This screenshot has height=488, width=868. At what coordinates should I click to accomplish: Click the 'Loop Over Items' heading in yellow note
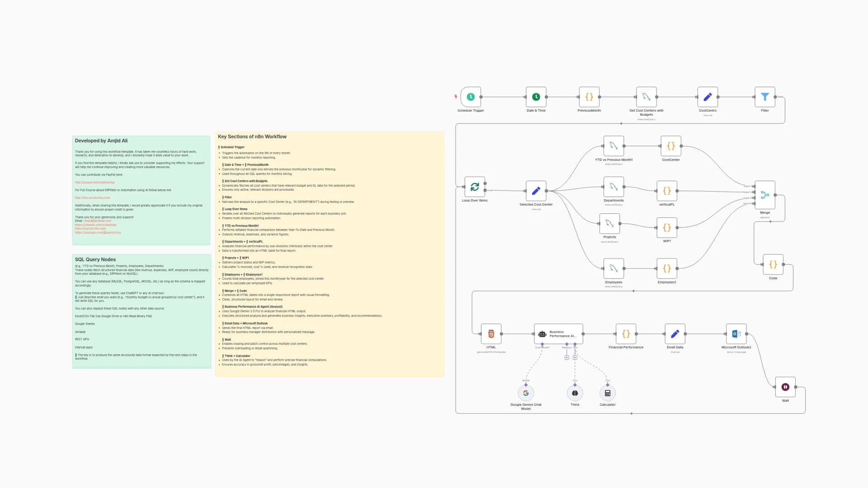236,209
